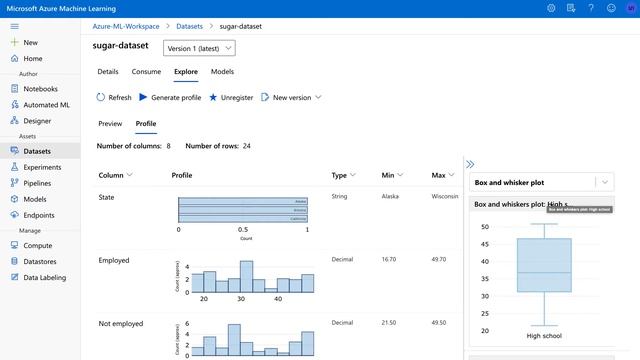This screenshot has height=360, width=640.
Task: Click Generate profile button text
Action: tap(176, 98)
